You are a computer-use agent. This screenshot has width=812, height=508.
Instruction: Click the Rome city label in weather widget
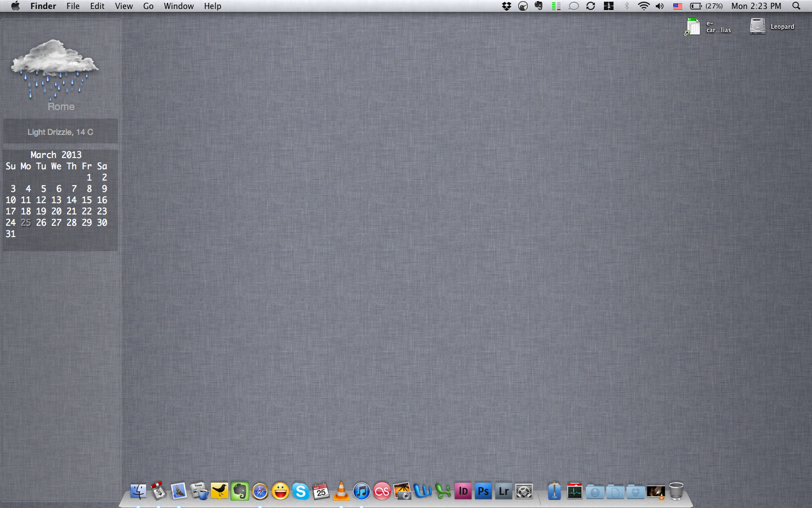[x=61, y=107]
